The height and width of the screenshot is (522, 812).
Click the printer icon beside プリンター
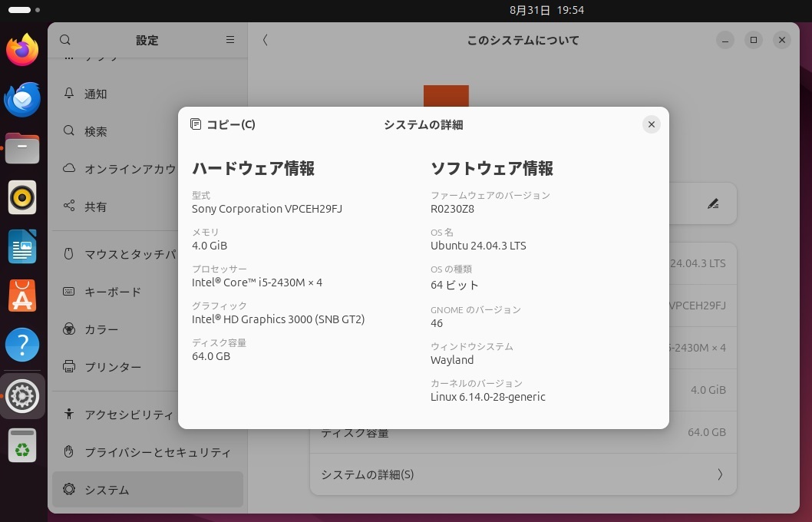pos(69,366)
